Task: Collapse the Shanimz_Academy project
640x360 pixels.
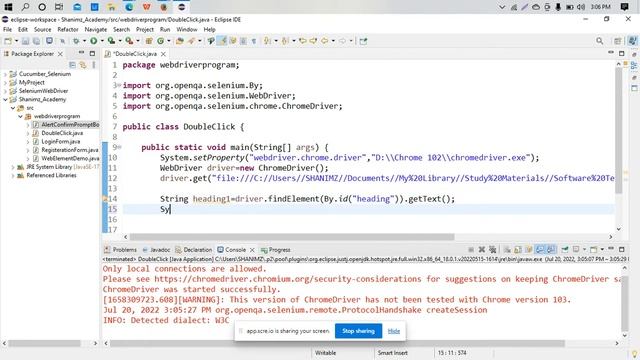Action: (5, 99)
